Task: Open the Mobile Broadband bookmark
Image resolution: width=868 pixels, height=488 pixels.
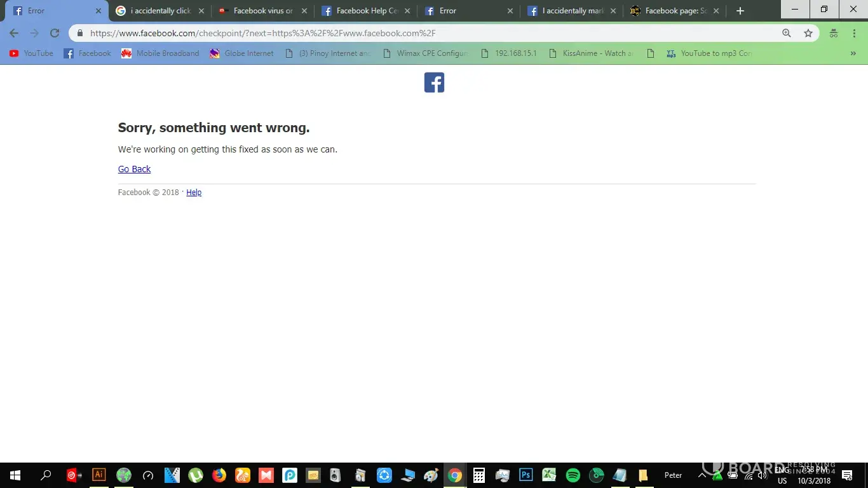Action: [x=160, y=53]
